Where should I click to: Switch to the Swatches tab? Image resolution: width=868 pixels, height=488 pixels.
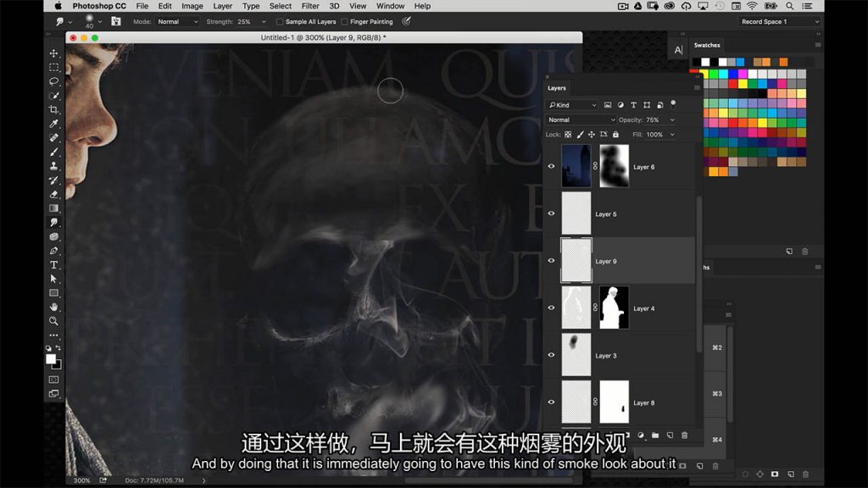(707, 46)
